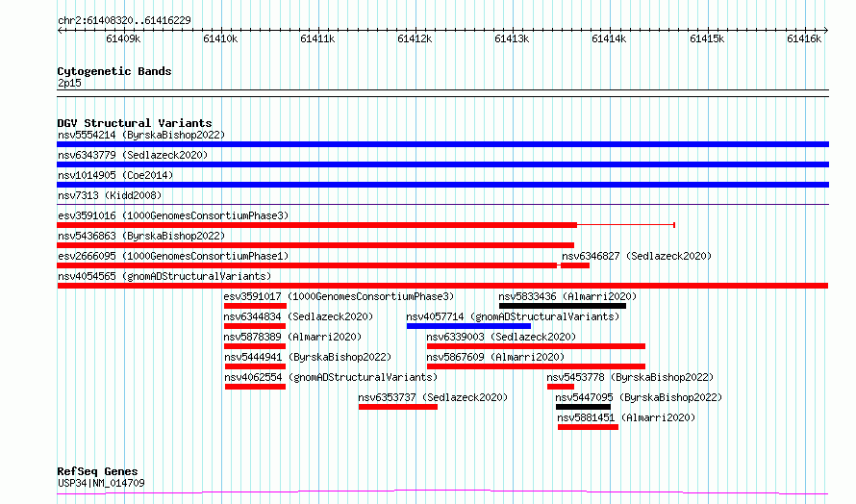Click the 61415k ruler label
Screen dimensions: 856x504
click(707, 38)
